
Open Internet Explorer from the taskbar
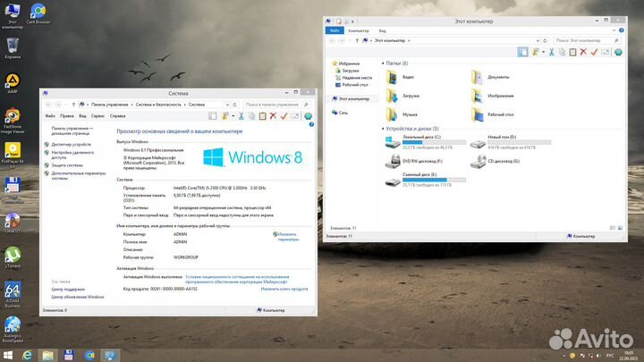[x=28, y=355]
